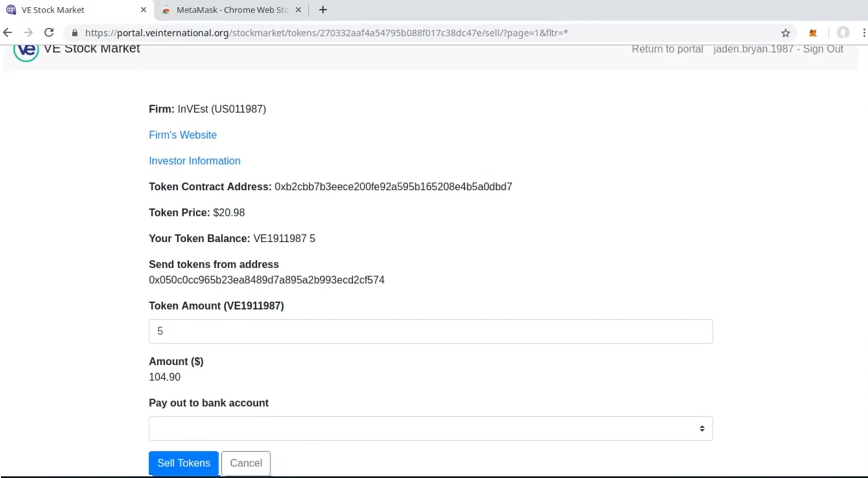The width and height of the screenshot is (868, 478).
Task: Open the MetaMask fox extension icon
Action: [813, 33]
